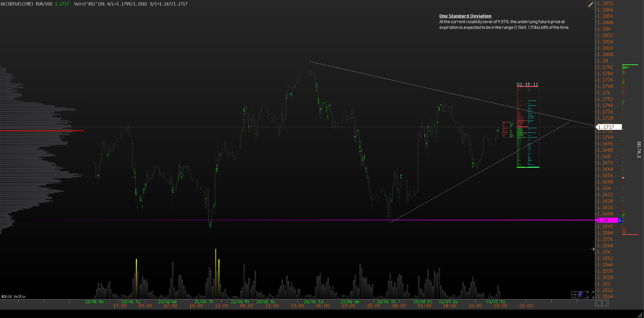Click the 26/06 Tu date on time axis
644x318 pixels.
pos(313,302)
